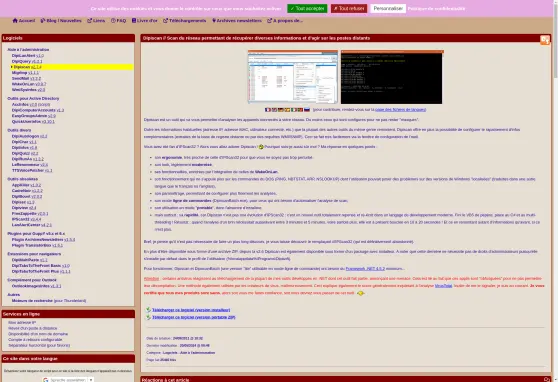Open the FAQ menu item
This screenshot has height=382, width=558.
[x=119, y=21]
